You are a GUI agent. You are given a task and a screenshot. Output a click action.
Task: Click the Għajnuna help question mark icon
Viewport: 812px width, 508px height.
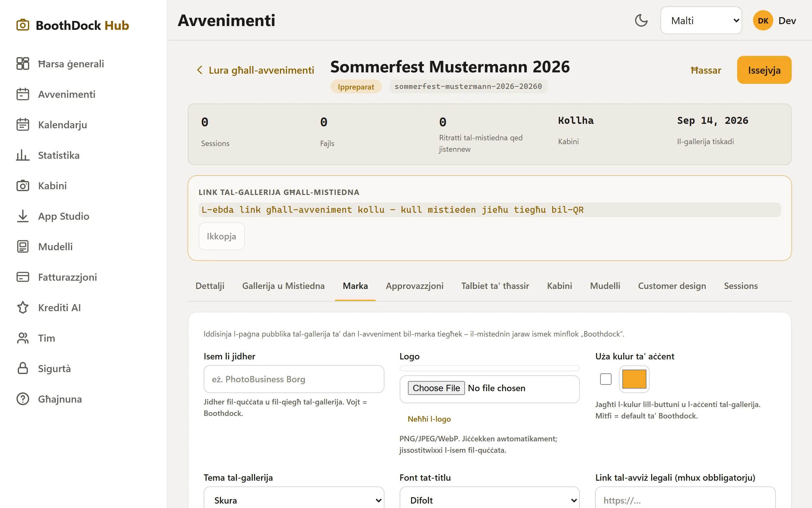(x=23, y=399)
